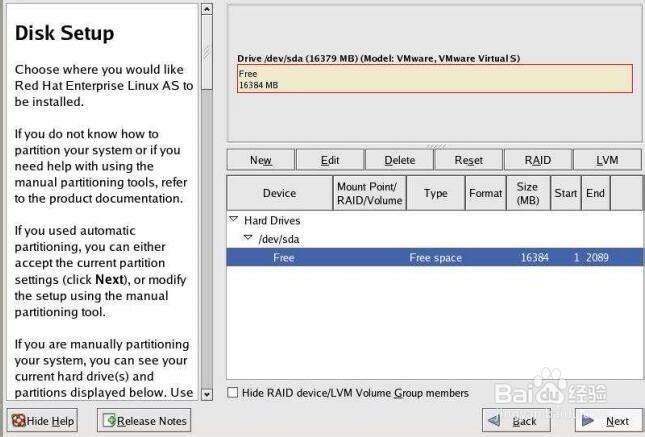The image size is (645, 437).
Task: Click the Delete partition button
Action: point(399,160)
